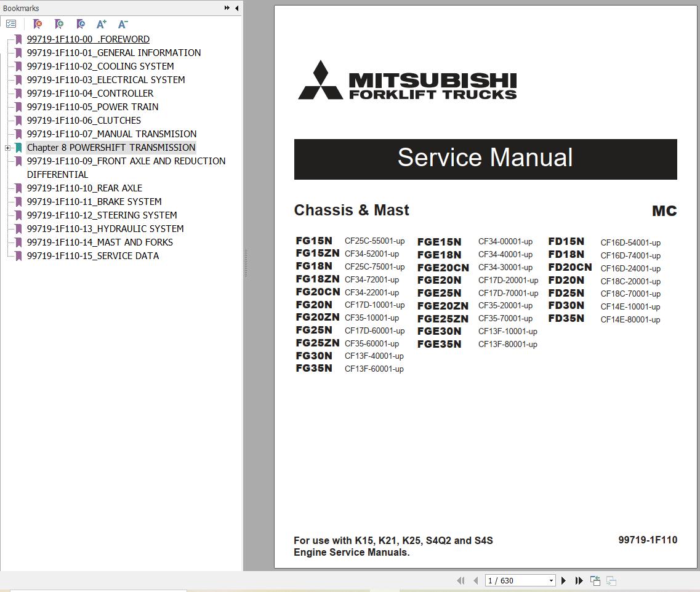Image resolution: width=700 pixels, height=592 pixels.
Task: Click the engine manuals note text
Action: pos(393,546)
